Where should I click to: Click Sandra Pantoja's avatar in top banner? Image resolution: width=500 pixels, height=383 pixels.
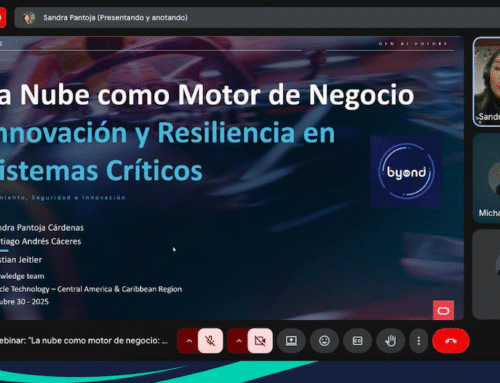(x=29, y=18)
